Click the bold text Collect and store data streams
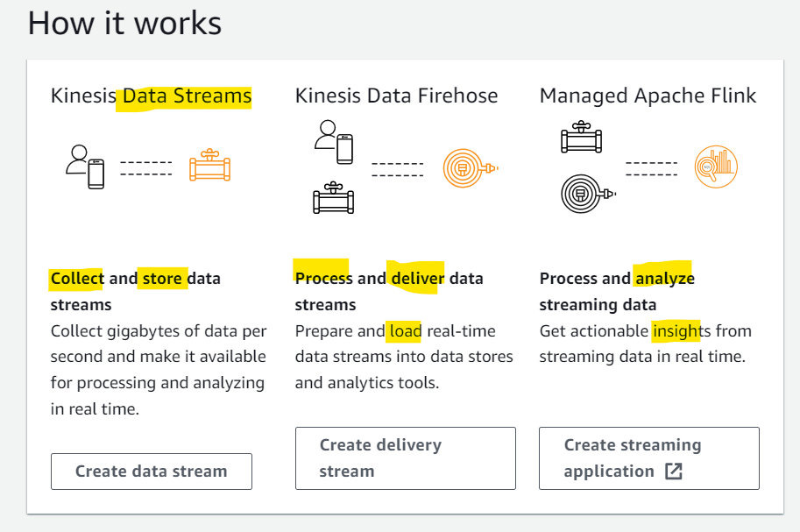Image resolution: width=800 pixels, height=532 pixels. (135, 292)
